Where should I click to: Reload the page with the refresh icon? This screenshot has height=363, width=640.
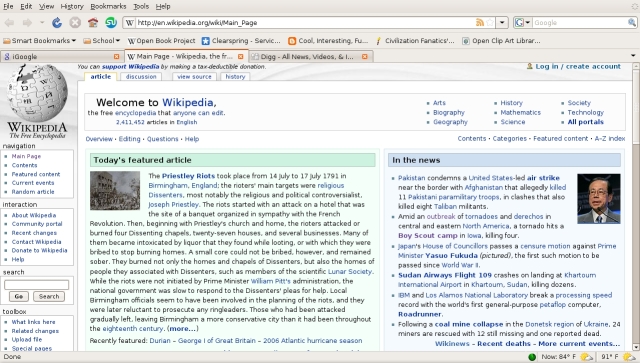point(57,23)
